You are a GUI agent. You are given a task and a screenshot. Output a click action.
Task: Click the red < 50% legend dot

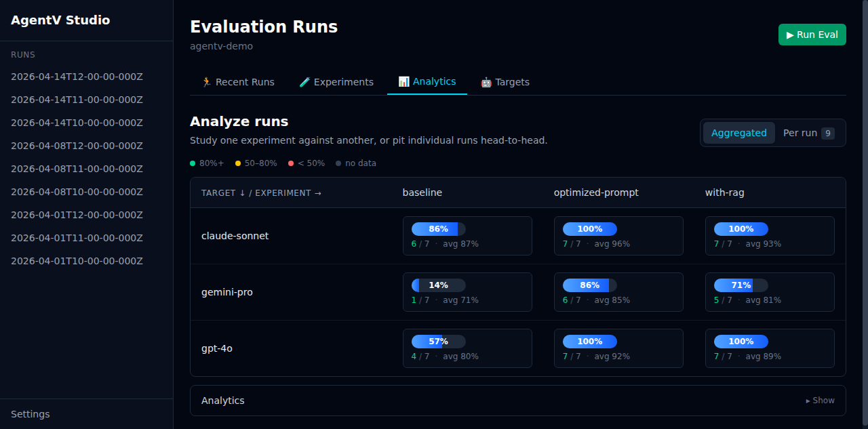click(x=290, y=163)
